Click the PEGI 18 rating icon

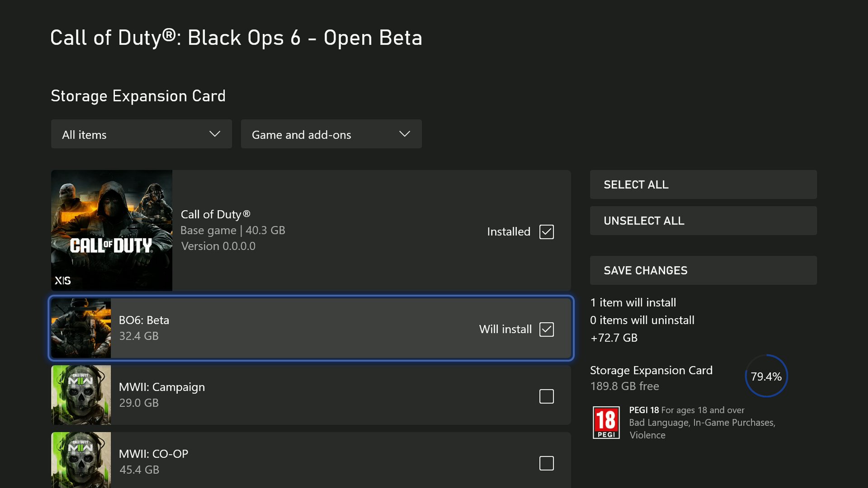(606, 422)
